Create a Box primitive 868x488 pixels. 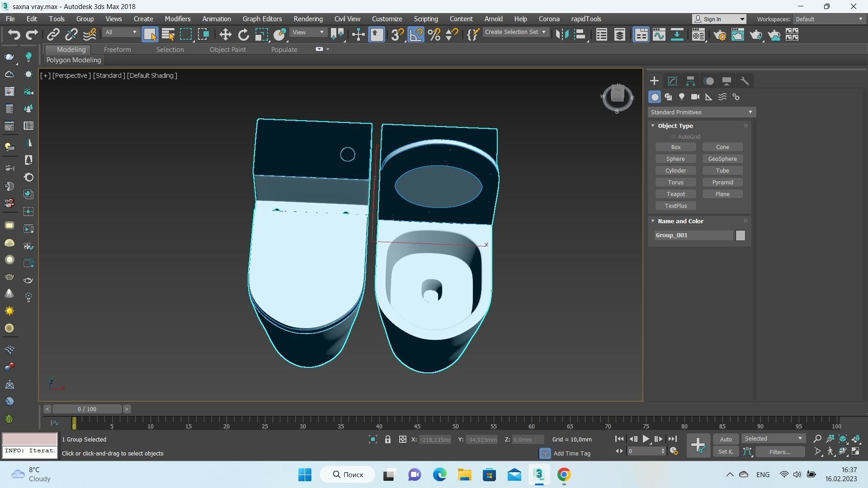point(675,147)
